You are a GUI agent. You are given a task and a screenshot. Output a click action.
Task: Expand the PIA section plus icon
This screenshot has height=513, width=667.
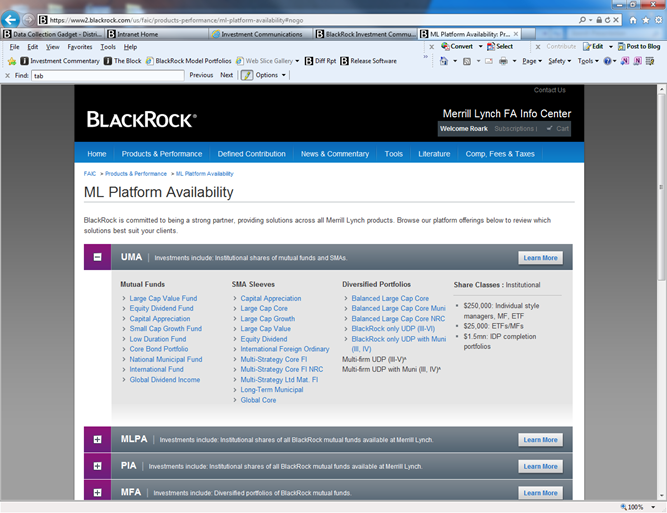tap(97, 466)
